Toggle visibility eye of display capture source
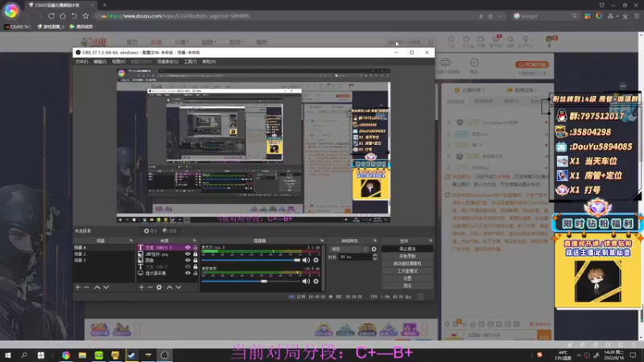 [x=188, y=273]
